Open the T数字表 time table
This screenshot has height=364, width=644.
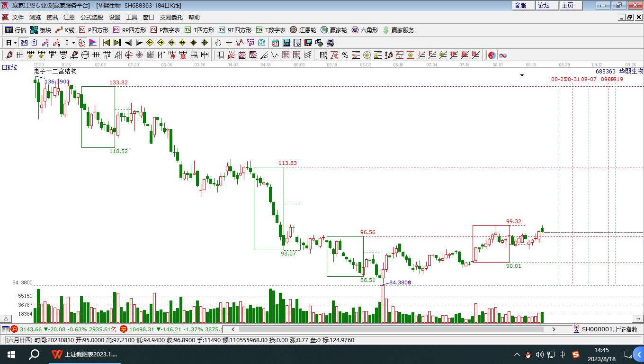271,30
